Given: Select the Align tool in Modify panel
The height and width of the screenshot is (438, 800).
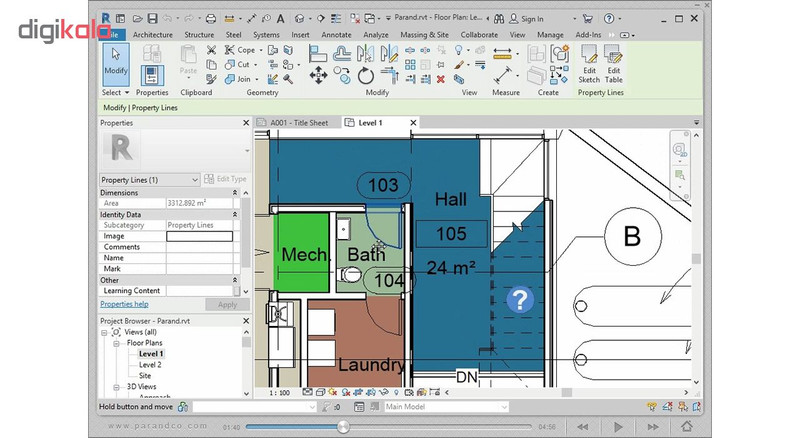Looking at the screenshot, I should click(318, 54).
